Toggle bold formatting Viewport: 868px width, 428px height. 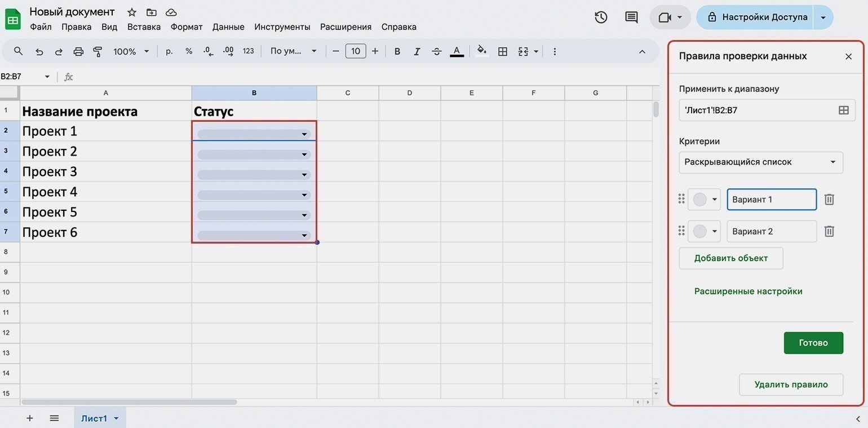(397, 51)
